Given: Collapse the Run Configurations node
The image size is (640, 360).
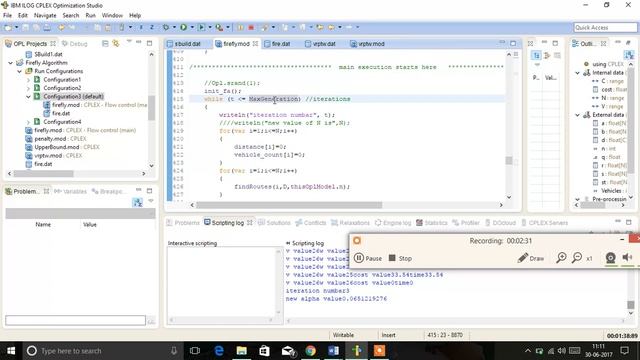Looking at the screenshot, I should (19, 71).
